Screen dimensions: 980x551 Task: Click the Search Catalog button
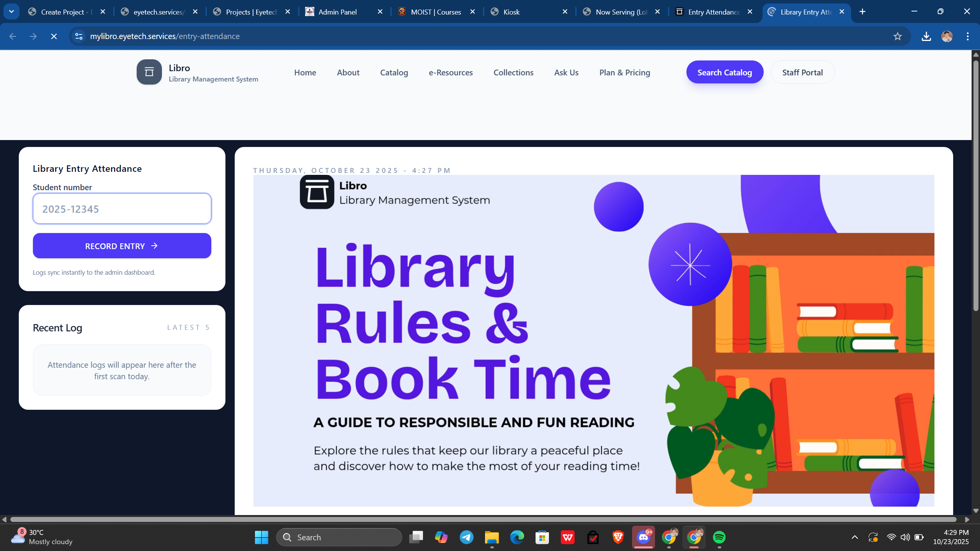tap(724, 72)
